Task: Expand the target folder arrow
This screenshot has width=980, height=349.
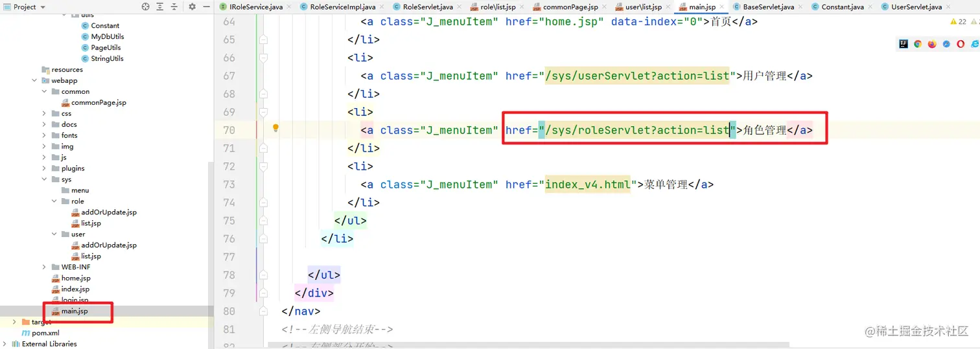Action: pyautogui.click(x=15, y=322)
